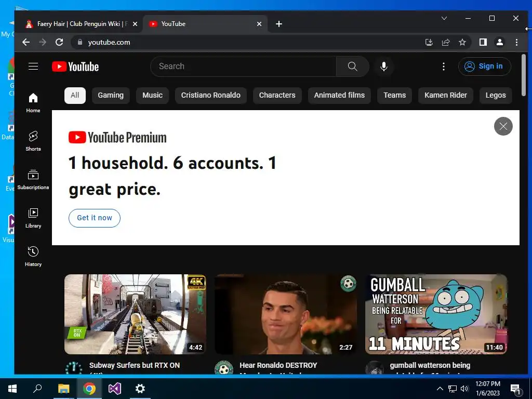
Task: Open tab search dropdown chevron
Action: point(444,18)
